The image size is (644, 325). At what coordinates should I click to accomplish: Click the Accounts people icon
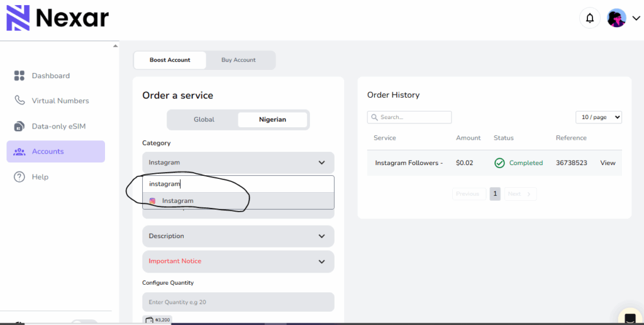click(19, 151)
